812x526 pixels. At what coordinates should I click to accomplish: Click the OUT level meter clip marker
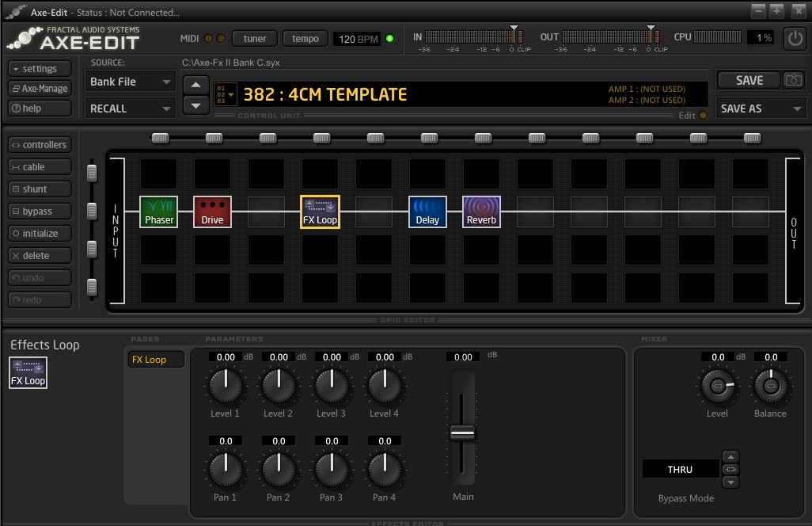651,28
